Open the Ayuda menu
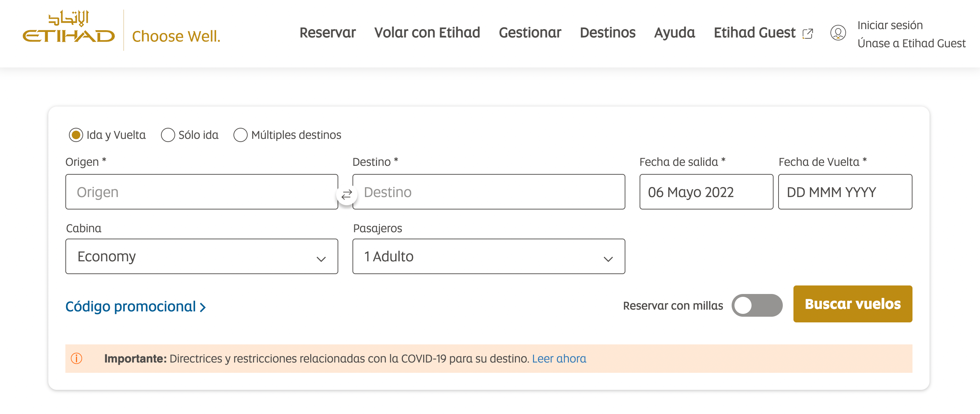This screenshot has width=980, height=414. tap(674, 33)
